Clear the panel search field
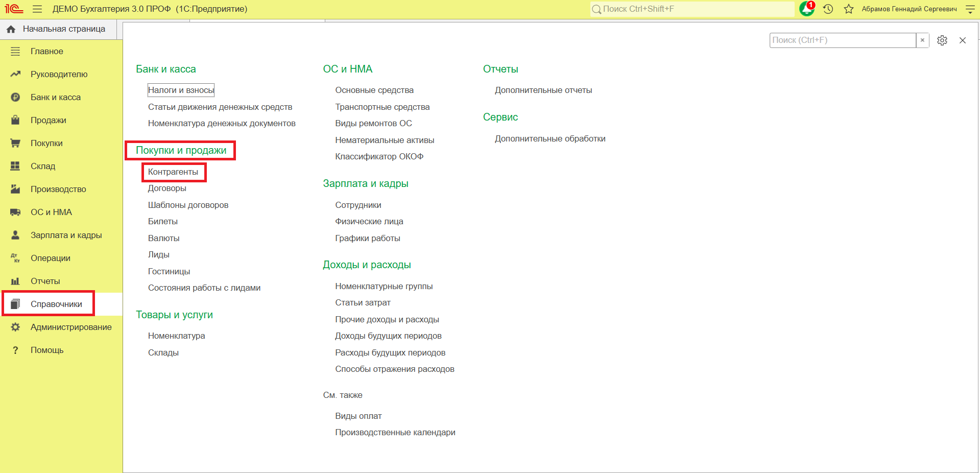This screenshot has height=473, width=980. pos(922,40)
